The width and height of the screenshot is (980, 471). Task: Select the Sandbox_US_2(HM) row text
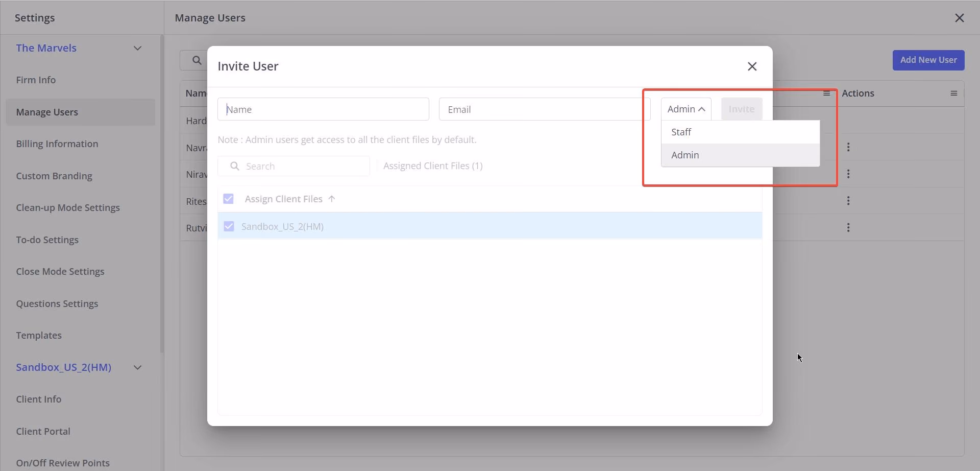point(282,226)
